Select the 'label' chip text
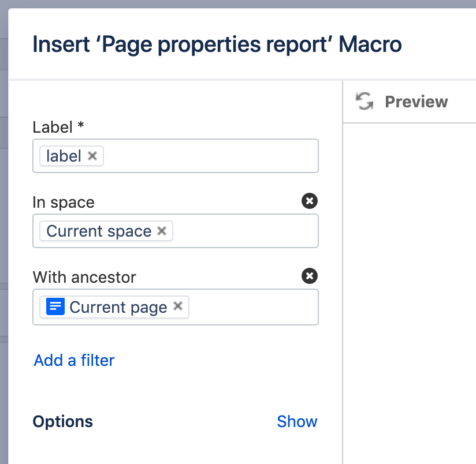 [x=64, y=156]
